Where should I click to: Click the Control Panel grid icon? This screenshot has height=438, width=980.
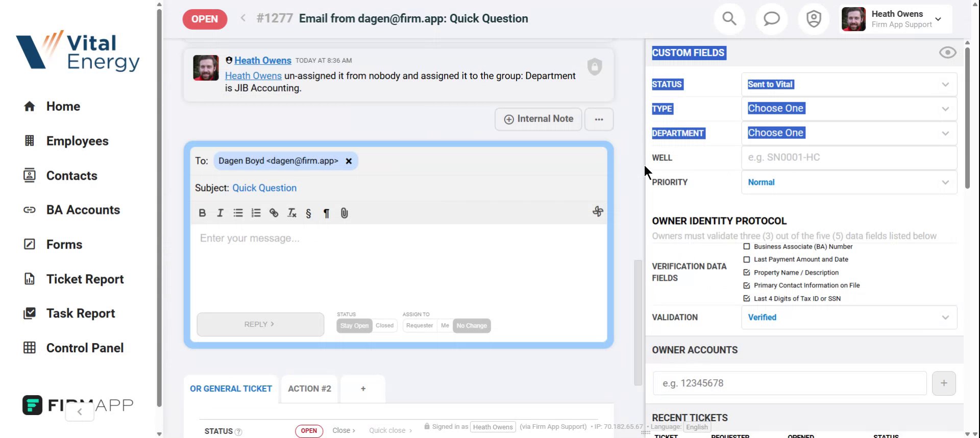[30, 348]
